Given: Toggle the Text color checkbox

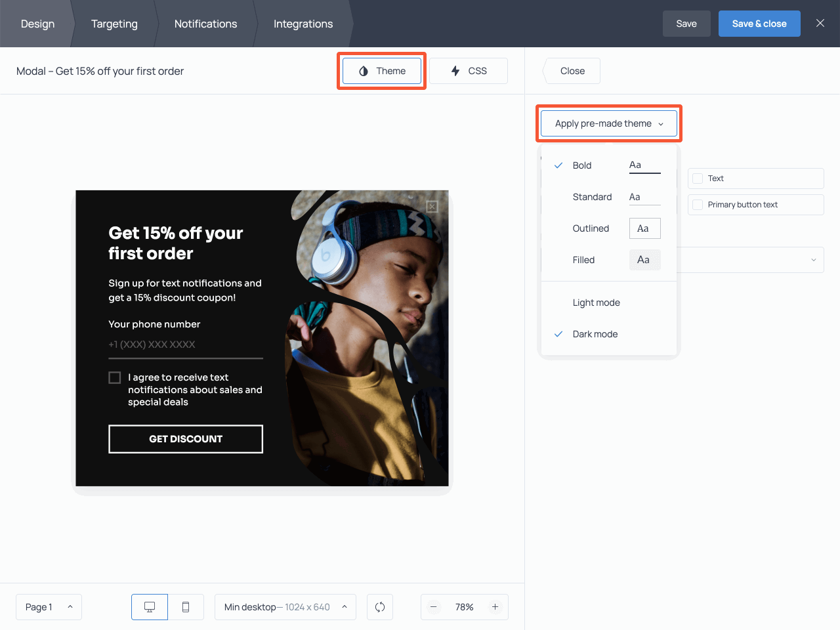Looking at the screenshot, I should pos(698,178).
